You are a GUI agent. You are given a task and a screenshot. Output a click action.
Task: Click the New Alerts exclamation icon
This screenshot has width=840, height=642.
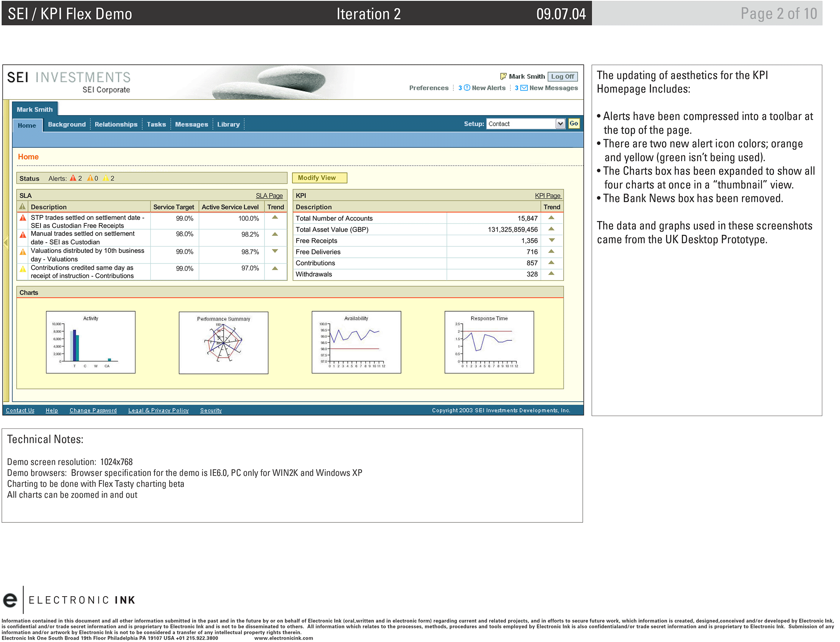click(467, 88)
